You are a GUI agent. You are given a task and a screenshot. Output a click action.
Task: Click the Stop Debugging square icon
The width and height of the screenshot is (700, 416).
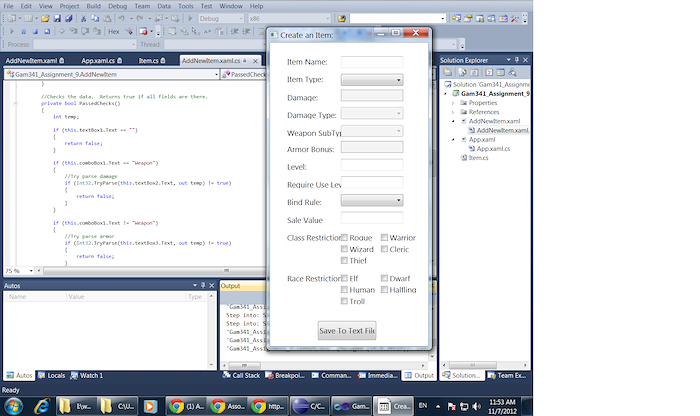point(35,32)
